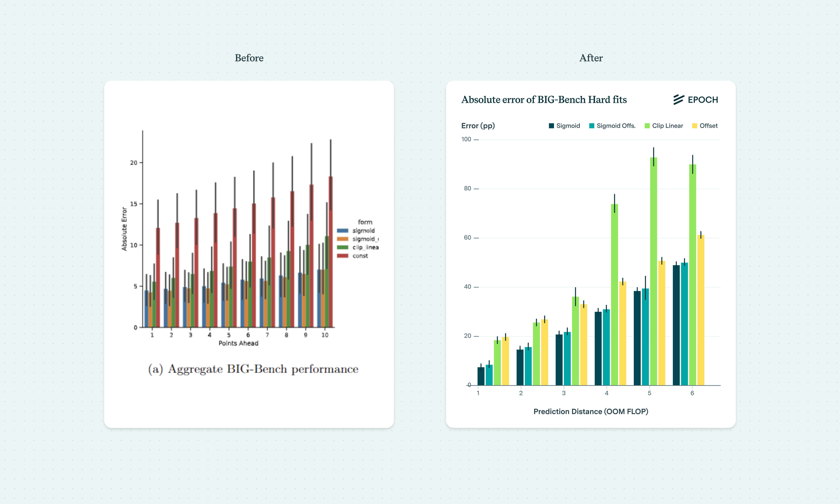Click the "sigmoid" legend label in Before chart

tap(363, 231)
